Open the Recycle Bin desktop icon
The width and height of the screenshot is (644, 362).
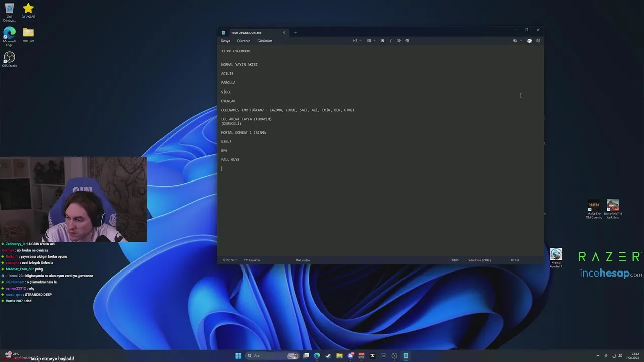coord(9,12)
